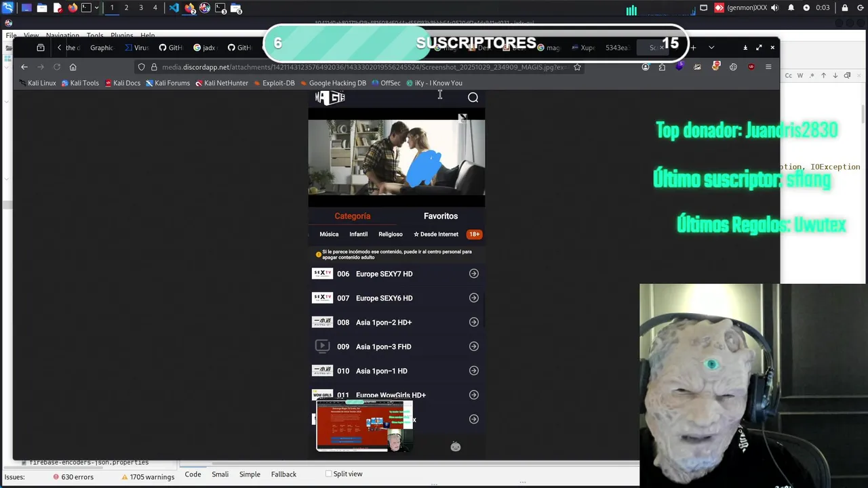The width and height of the screenshot is (868, 488).
Task: Open VS Code taskbar icon
Action: (x=174, y=8)
